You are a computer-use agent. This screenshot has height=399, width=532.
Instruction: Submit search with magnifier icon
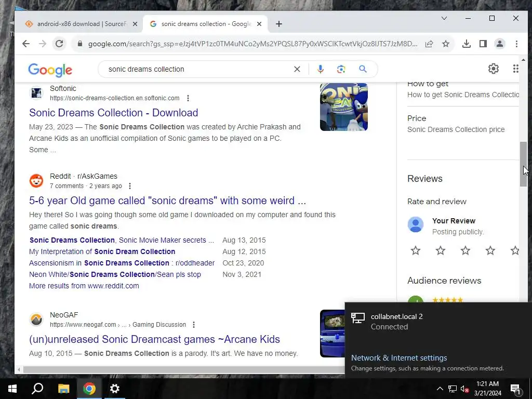click(363, 69)
